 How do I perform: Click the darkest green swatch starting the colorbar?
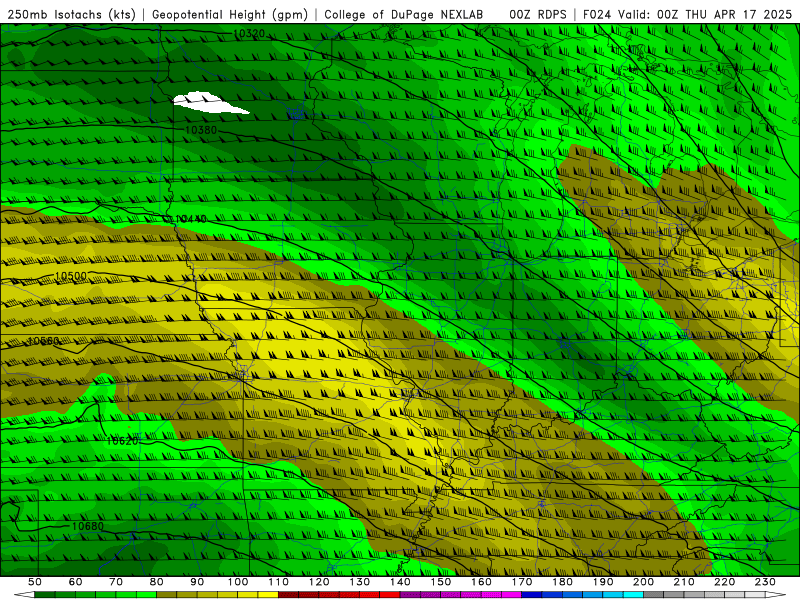[x=44, y=594]
